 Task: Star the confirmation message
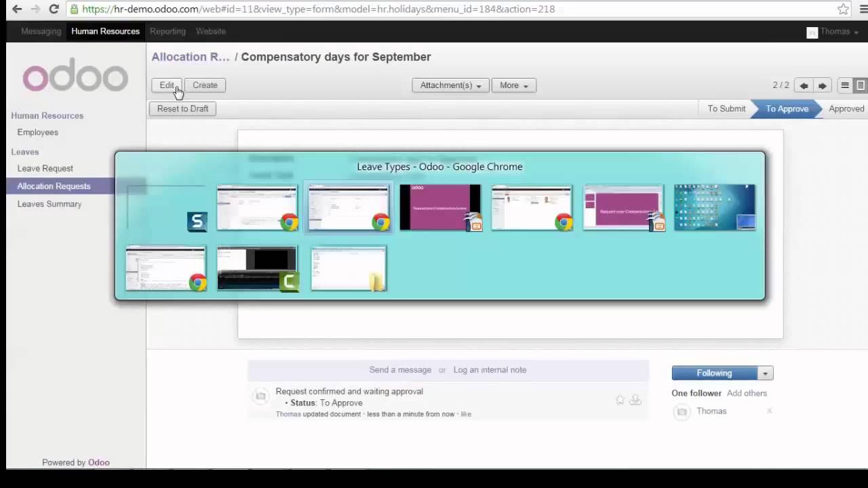tap(620, 400)
